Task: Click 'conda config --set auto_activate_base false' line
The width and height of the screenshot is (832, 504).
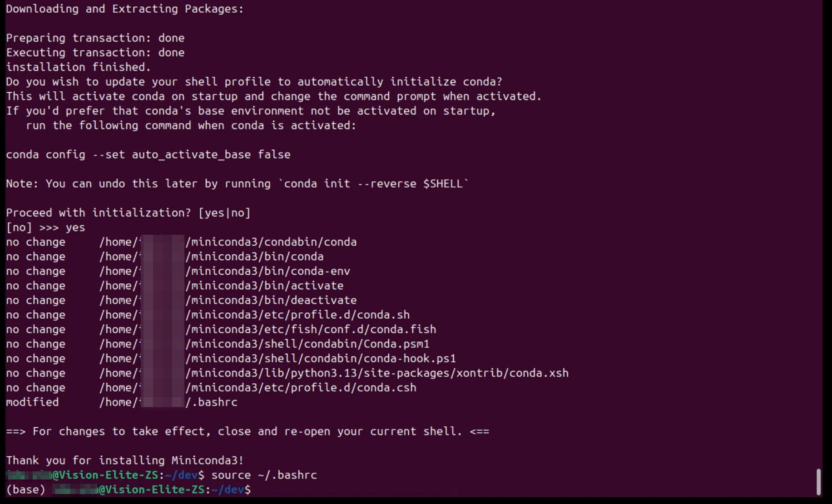Action: coord(148,154)
